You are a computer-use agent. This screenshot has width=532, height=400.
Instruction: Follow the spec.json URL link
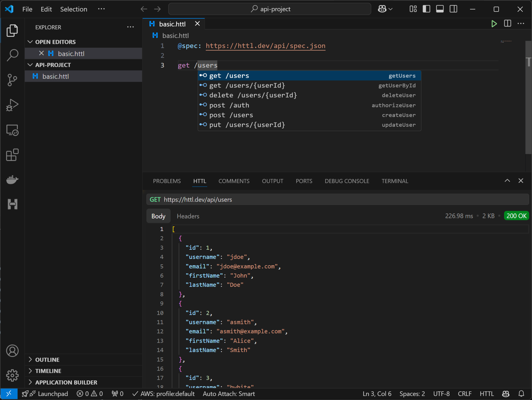[265, 46]
